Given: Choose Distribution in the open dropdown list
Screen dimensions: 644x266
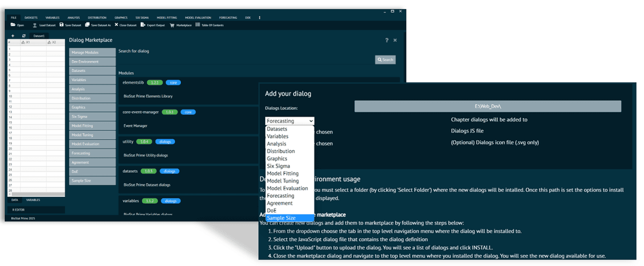Looking at the screenshot, I should [290, 152].
